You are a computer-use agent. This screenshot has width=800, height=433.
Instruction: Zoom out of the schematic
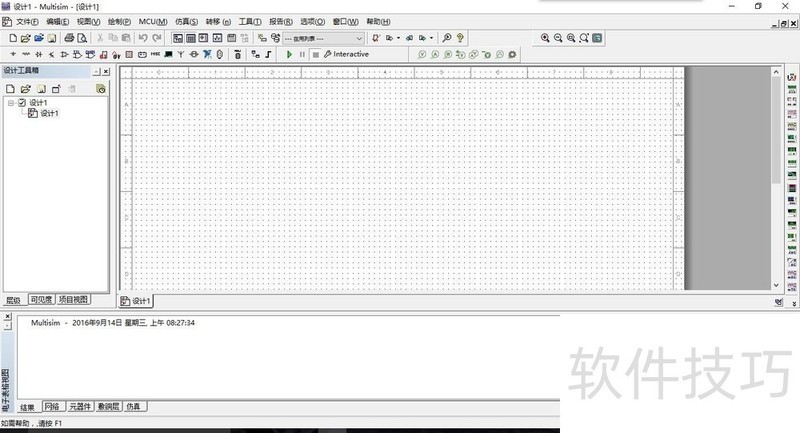click(558, 38)
